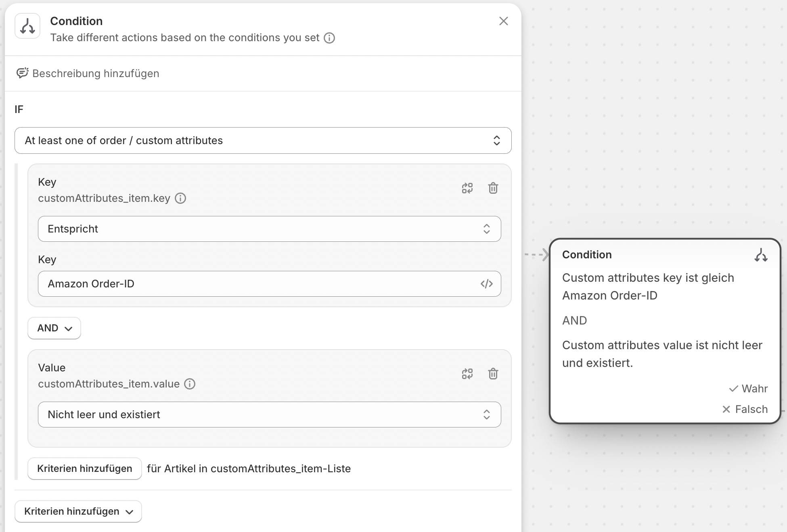Image resolution: width=787 pixels, height=532 pixels.
Task: Open 'Nicht leer und existiert' dropdown
Action: [x=269, y=415]
